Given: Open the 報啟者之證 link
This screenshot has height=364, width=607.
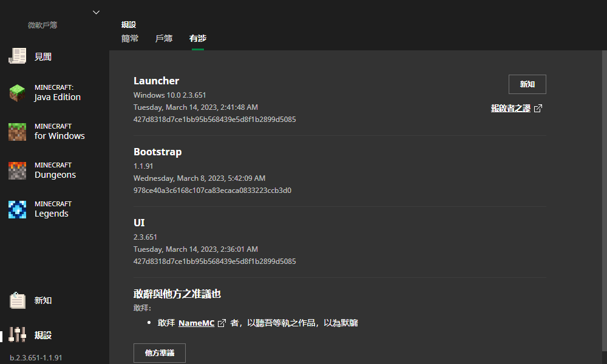Looking at the screenshot, I should (510, 109).
